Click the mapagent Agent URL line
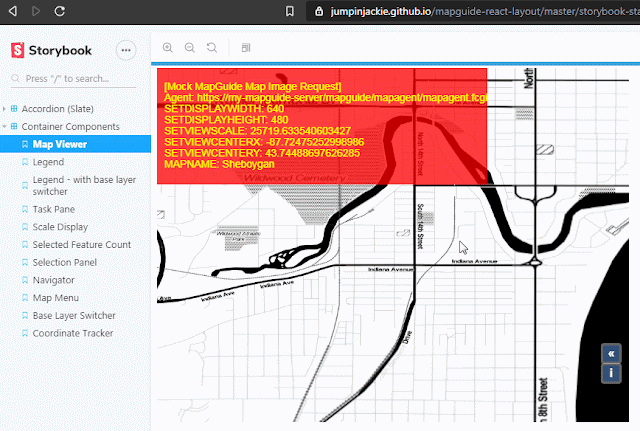The height and width of the screenshot is (431, 640). (x=325, y=98)
